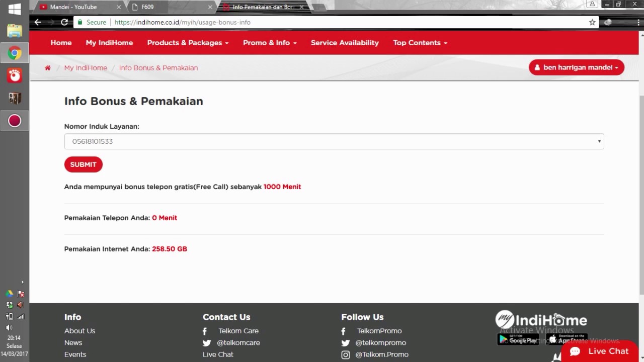This screenshot has height=362, width=644.
Task: Open Nomor Induk Layanan select box
Action: click(x=334, y=141)
